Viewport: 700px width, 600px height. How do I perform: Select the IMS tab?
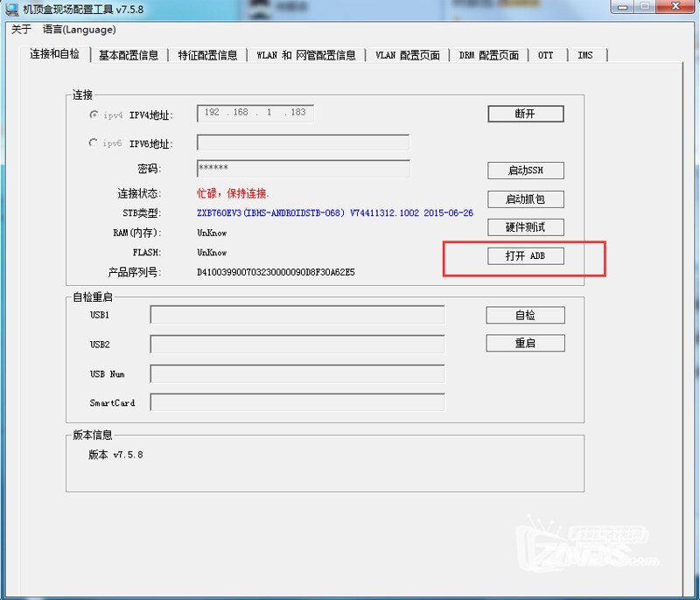point(584,55)
